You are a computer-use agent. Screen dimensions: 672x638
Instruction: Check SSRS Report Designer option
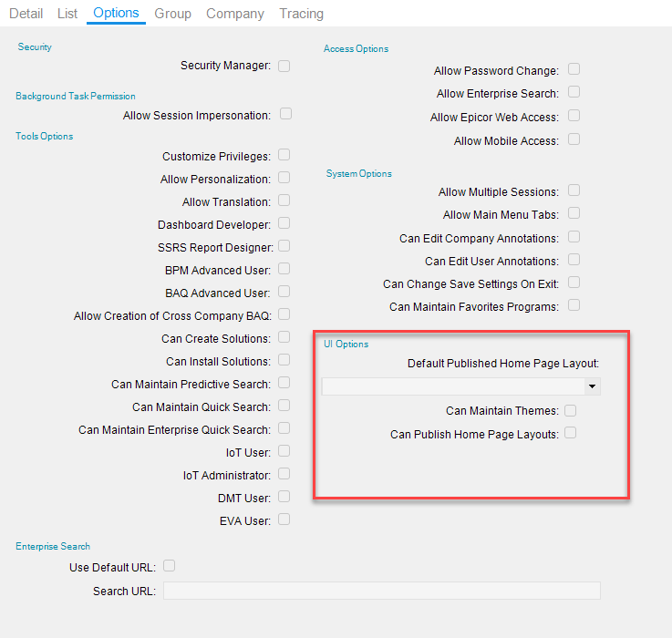284,246
